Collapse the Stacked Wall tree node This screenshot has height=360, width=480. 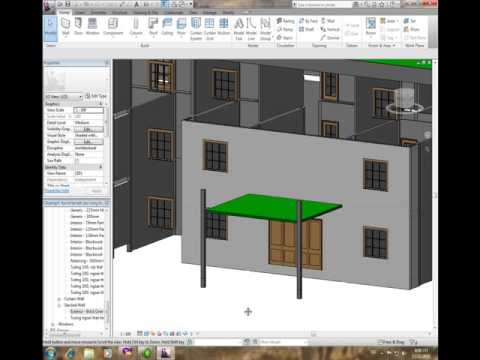pos(59,305)
